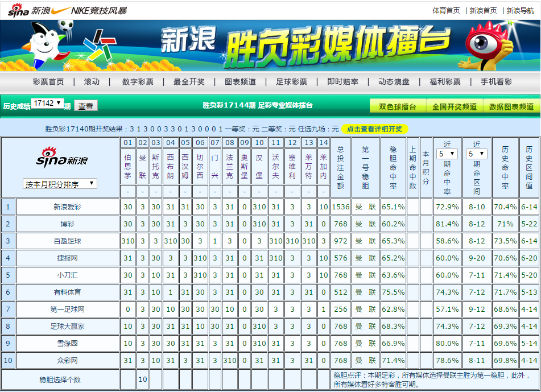The width and height of the screenshot is (541, 392).
Task: Open the 按本月积分排序 sort dropdown
Action: (60, 184)
